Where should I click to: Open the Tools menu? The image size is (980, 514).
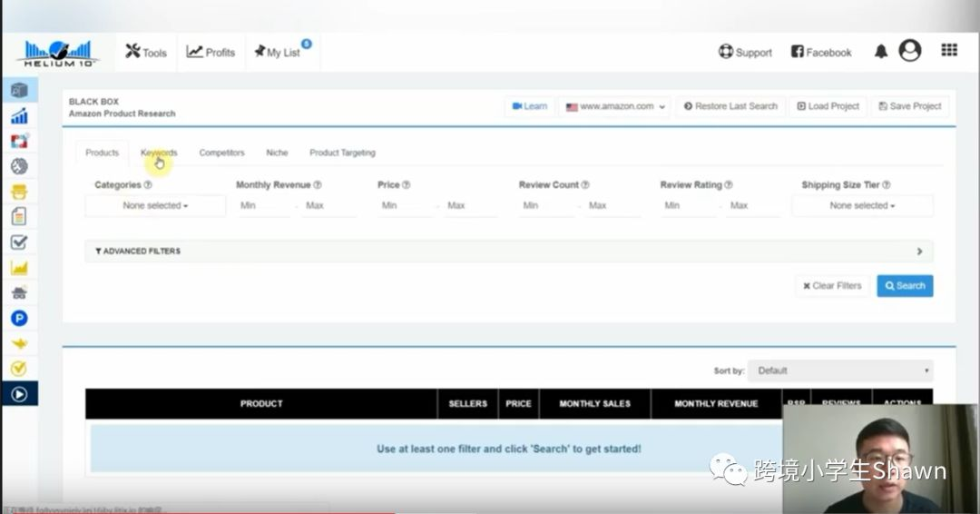coord(146,52)
